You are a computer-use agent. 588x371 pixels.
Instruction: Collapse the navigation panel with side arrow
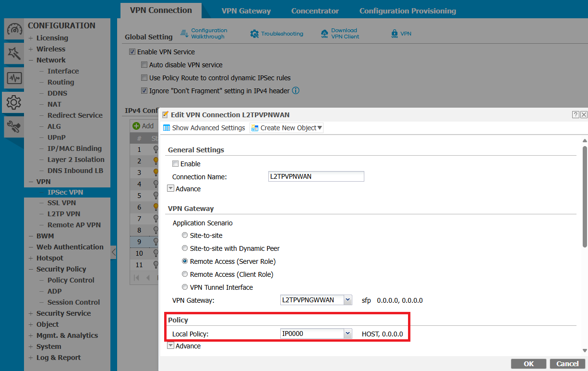point(114,252)
